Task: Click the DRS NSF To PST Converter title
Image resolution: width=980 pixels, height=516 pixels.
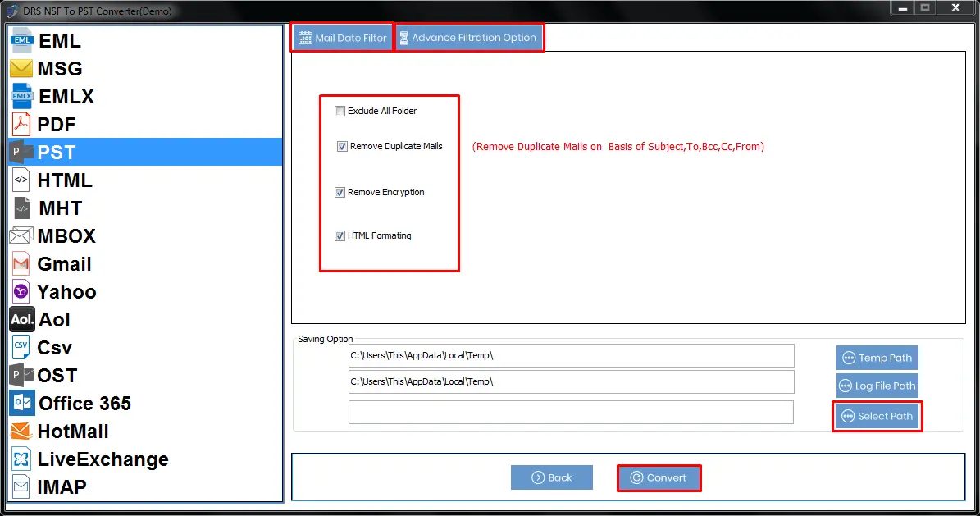Action: [98, 11]
